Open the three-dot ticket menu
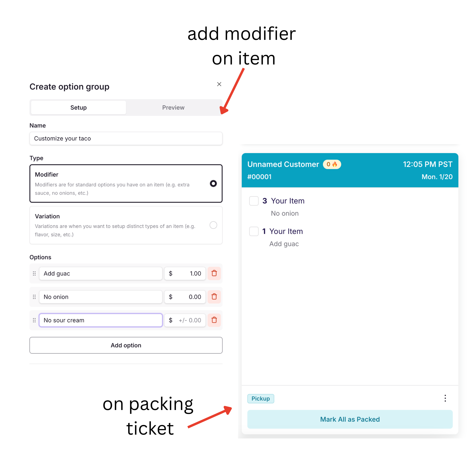 click(x=445, y=398)
